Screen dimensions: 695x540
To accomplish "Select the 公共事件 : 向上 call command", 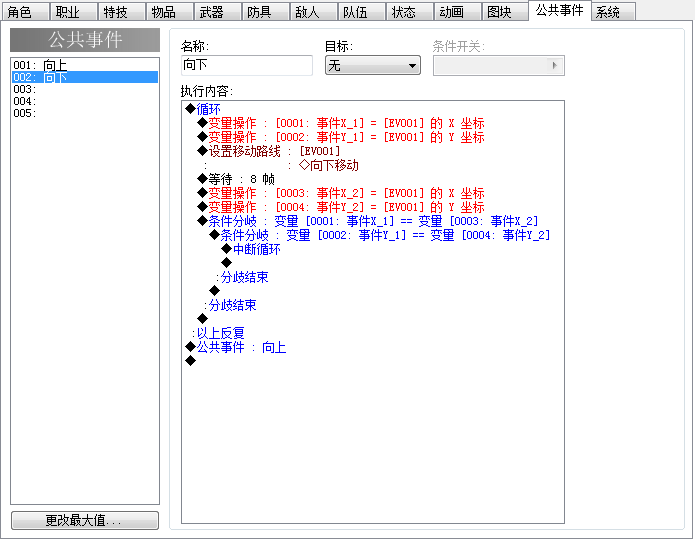I will coord(373,347).
